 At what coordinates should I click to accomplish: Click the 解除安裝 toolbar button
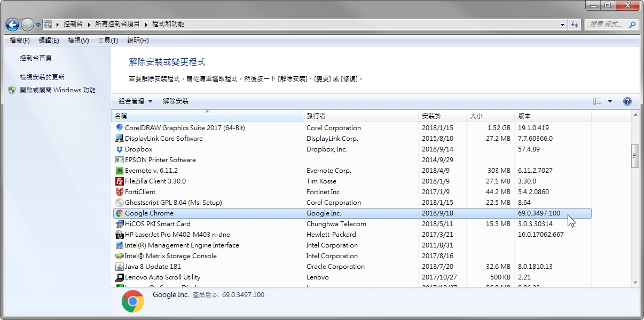176,101
